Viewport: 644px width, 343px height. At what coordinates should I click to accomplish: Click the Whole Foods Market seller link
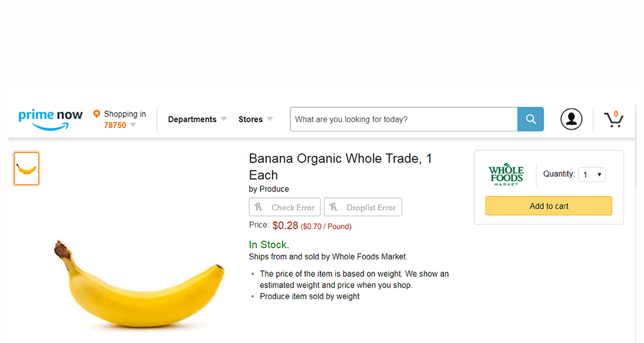(x=370, y=256)
